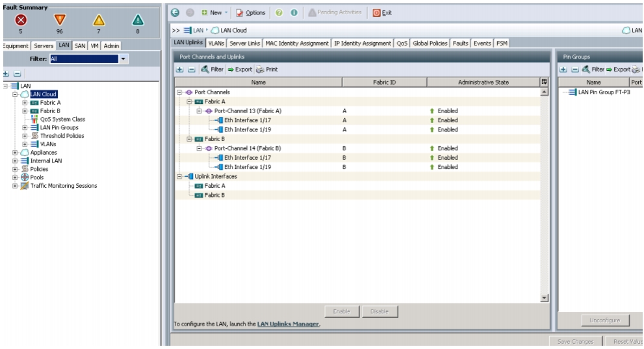The height and width of the screenshot is (349, 644).
Task: Open the FSM tab
Action: (502, 43)
